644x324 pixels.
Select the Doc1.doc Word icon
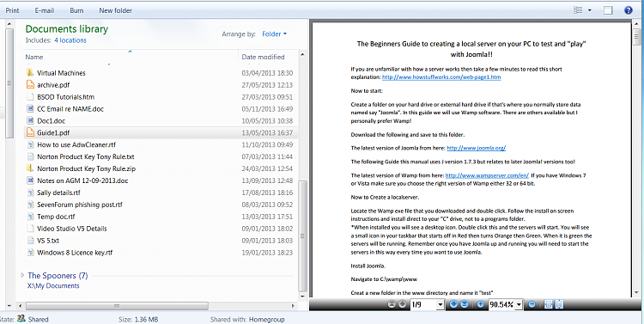[x=30, y=120]
